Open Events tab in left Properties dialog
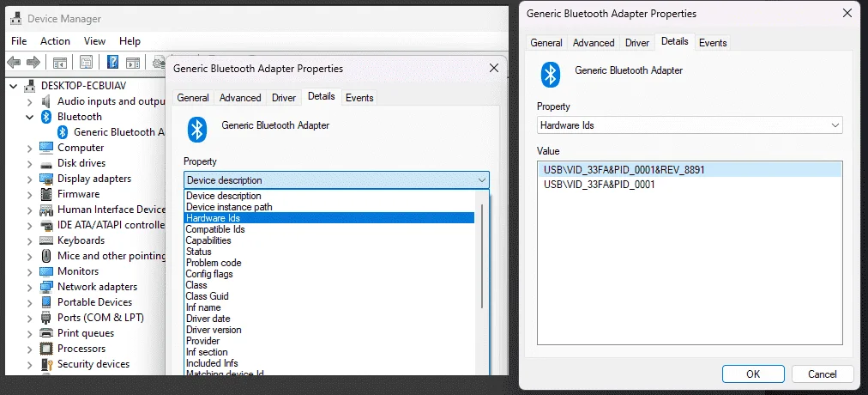Screen dimensions: 868x395 tap(360, 98)
